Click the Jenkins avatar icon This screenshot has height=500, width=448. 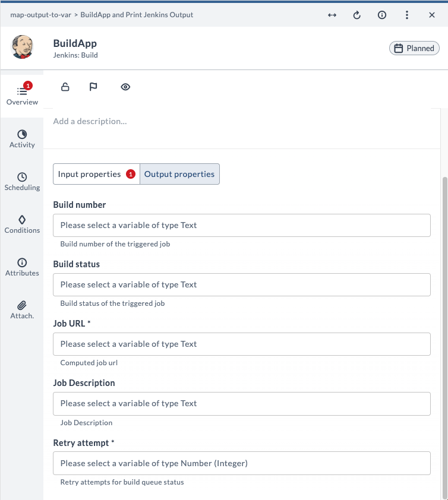click(x=22, y=47)
